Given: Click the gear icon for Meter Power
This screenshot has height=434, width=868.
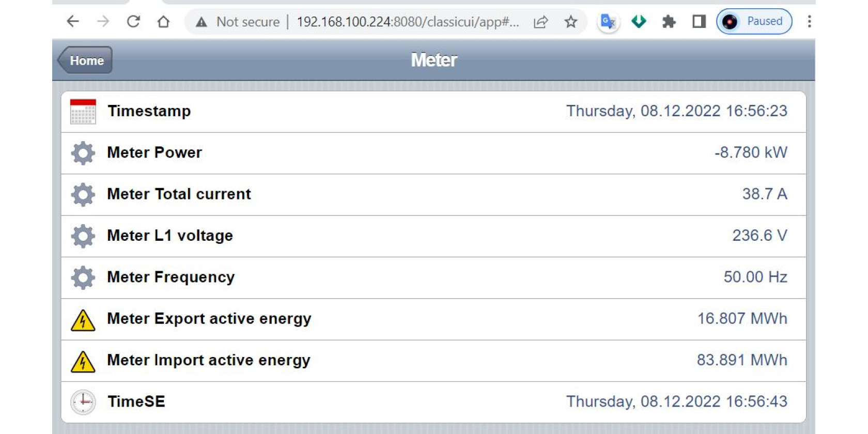Looking at the screenshot, I should (x=83, y=153).
